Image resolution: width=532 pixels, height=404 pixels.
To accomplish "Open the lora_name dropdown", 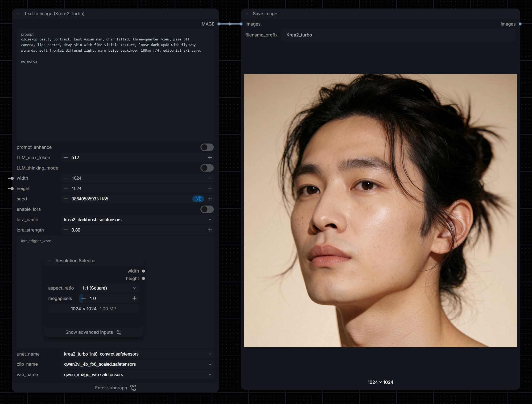I will coord(138,220).
